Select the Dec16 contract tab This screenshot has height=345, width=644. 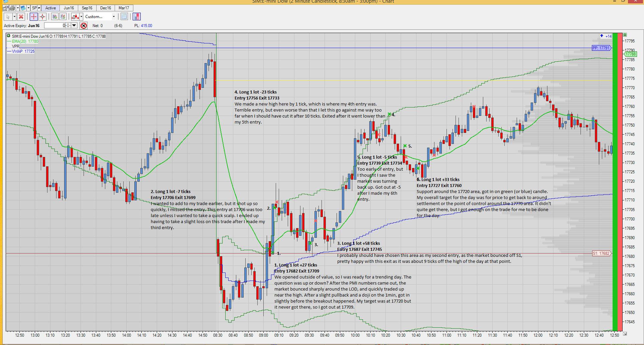(x=106, y=8)
